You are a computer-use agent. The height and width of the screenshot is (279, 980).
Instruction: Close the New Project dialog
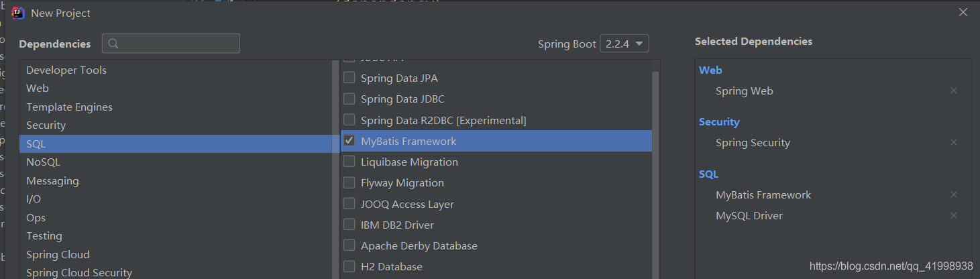(x=963, y=12)
